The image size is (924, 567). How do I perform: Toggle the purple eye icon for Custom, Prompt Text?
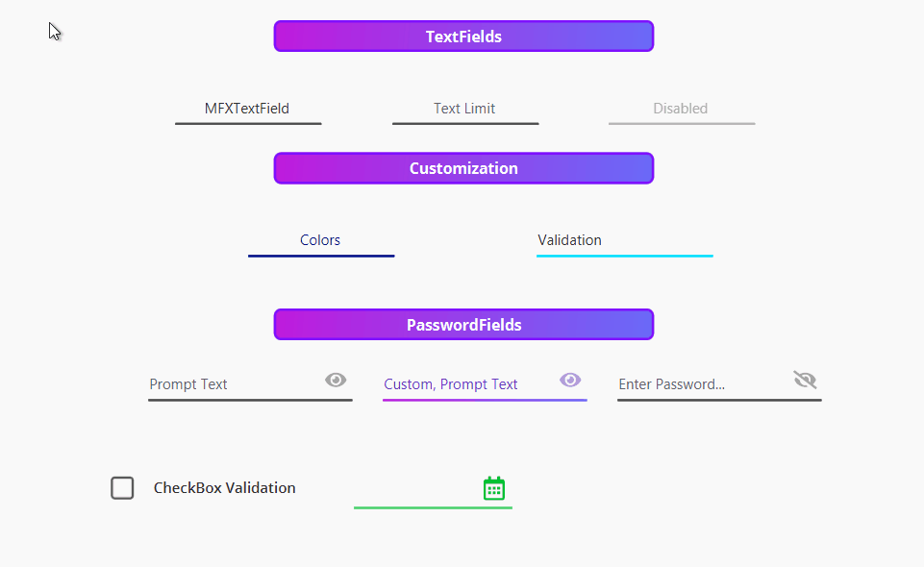point(570,380)
